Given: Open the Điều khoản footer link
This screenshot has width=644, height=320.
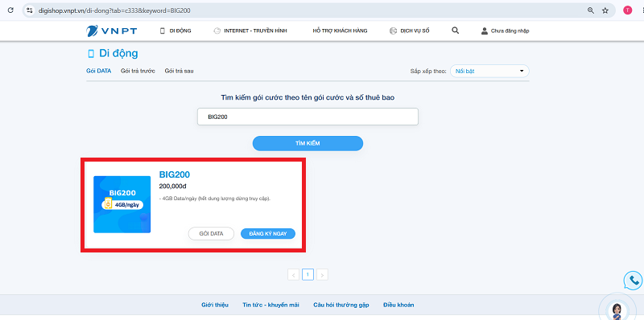Looking at the screenshot, I should (398, 305).
